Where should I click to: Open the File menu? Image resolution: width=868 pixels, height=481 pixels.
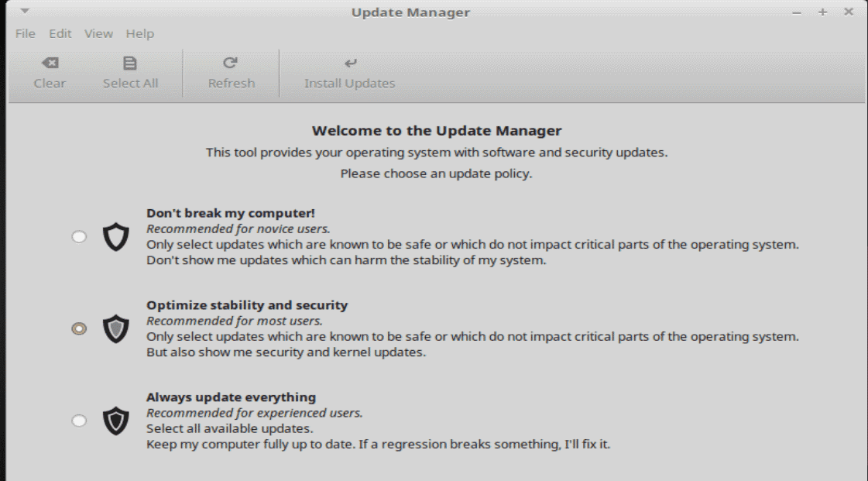[x=25, y=34]
